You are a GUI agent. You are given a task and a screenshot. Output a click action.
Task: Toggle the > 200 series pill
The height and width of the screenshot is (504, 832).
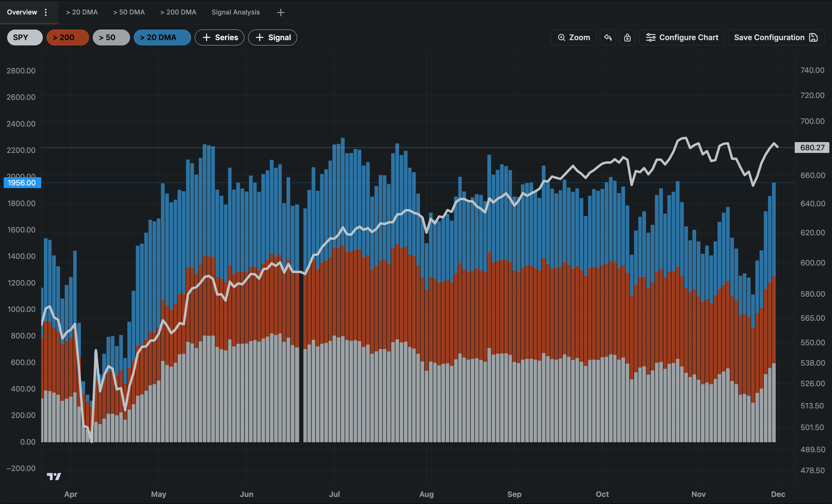68,38
